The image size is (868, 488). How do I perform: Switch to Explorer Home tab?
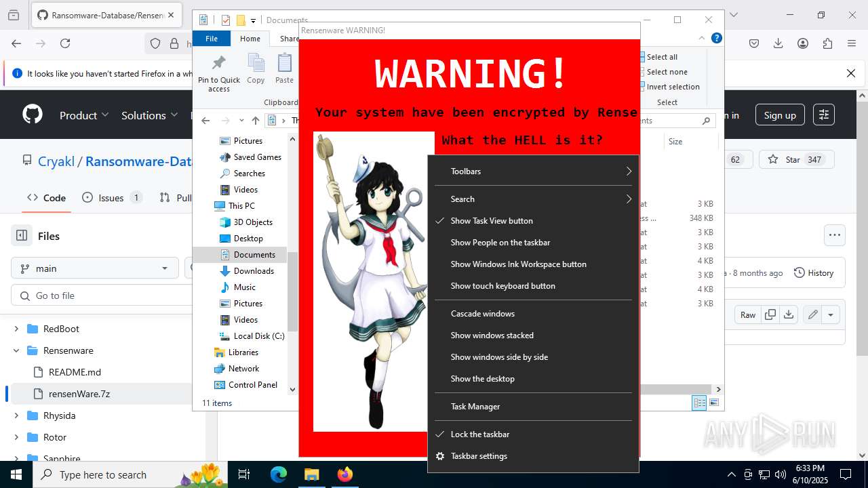pyautogui.click(x=250, y=39)
